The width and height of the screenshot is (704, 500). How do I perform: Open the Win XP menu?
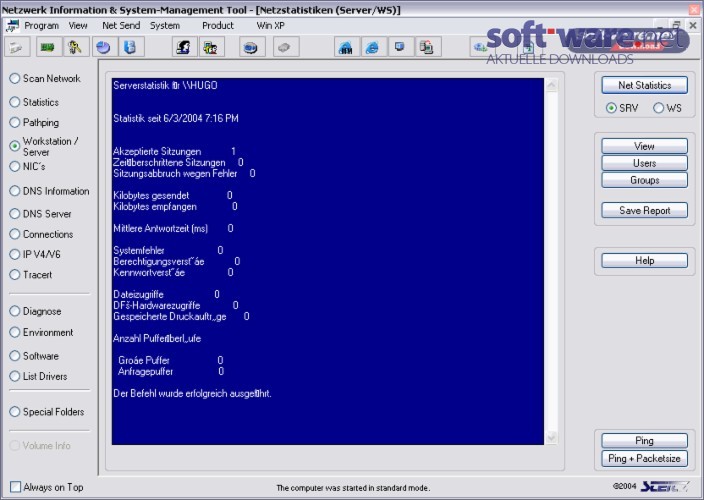270,26
